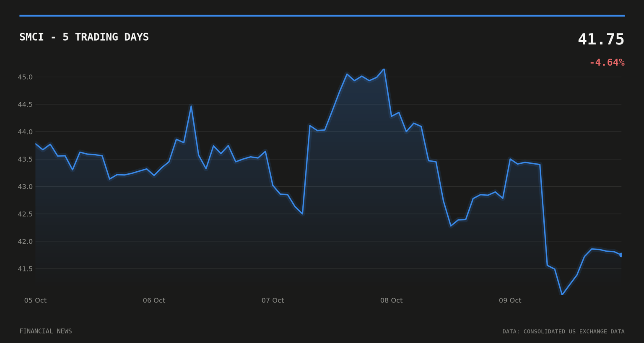Click the "09 Oct" date label
The width and height of the screenshot is (644, 343).
coord(510,300)
